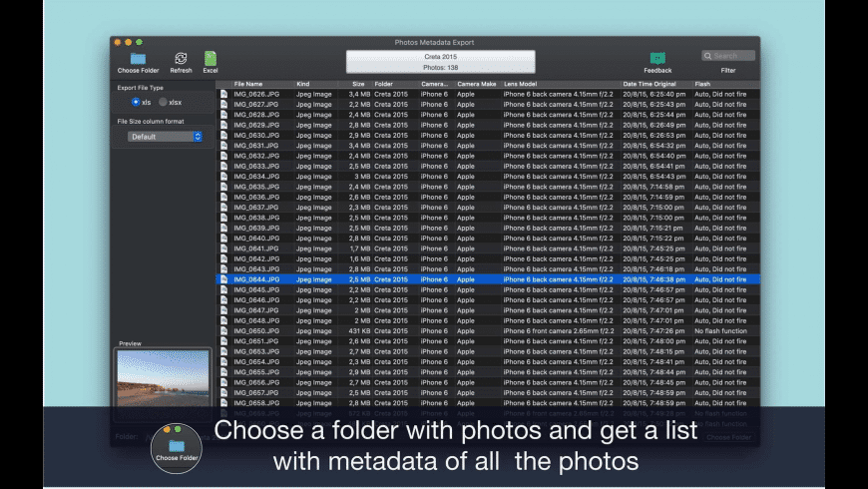Open the File Size column format dropdown

(x=165, y=137)
